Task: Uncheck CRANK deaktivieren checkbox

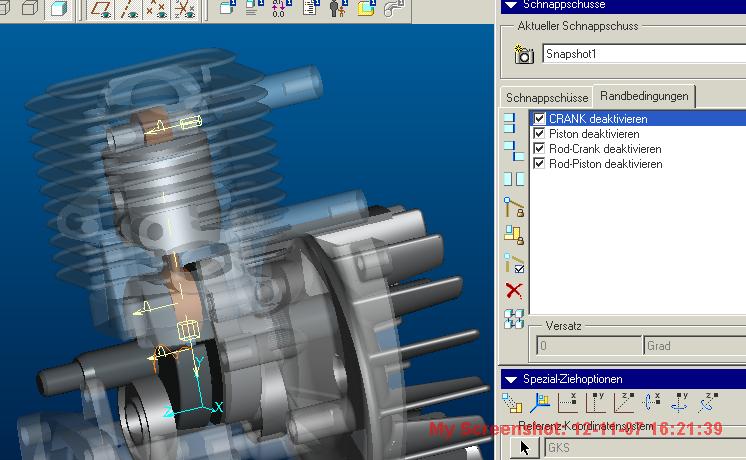Action: tap(540, 119)
